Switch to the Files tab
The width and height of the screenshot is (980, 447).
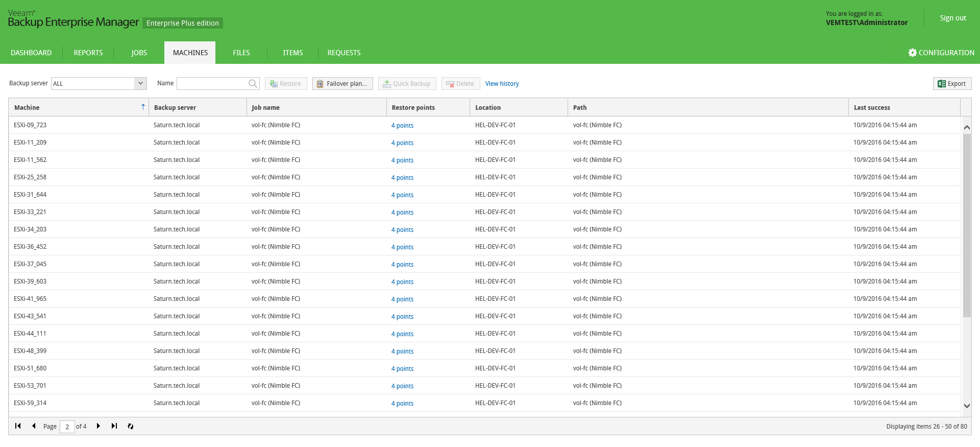tap(241, 53)
